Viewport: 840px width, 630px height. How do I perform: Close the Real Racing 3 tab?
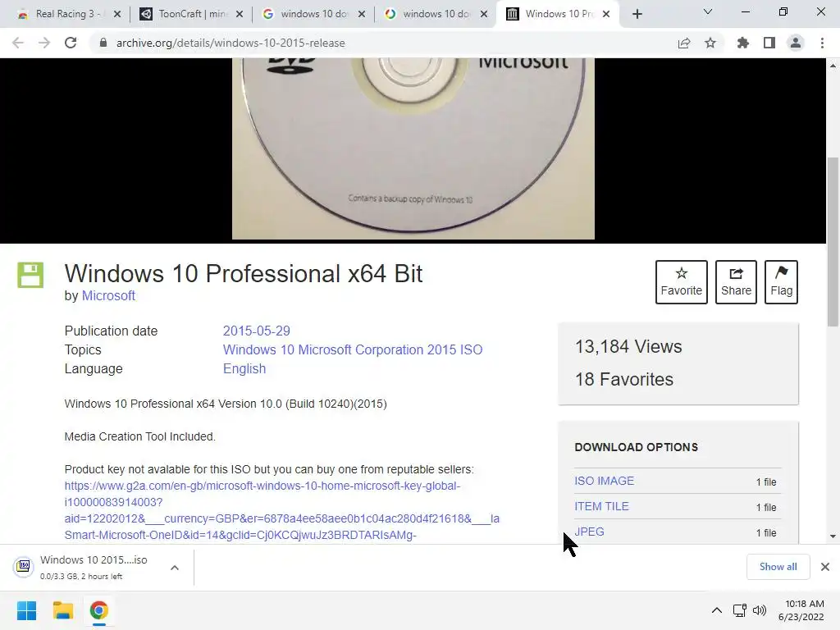tap(117, 14)
